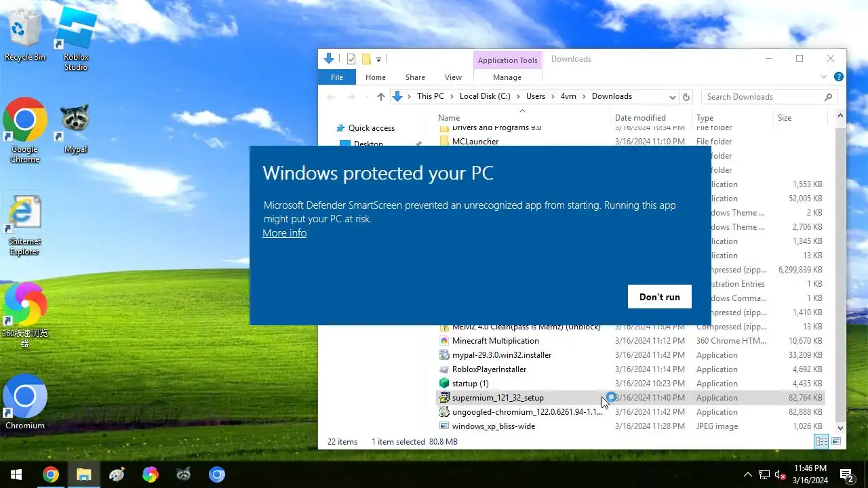Viewport: 868px width, 488px height.
Task: Launch the Google Chrome desktop shortcut
Action: click(x=25, y=131)
